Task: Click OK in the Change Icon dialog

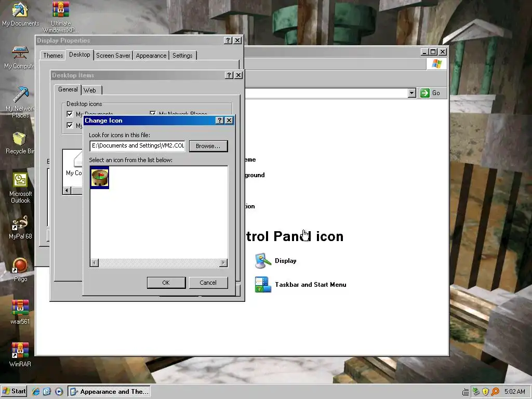Action: [x=166, y=283]
